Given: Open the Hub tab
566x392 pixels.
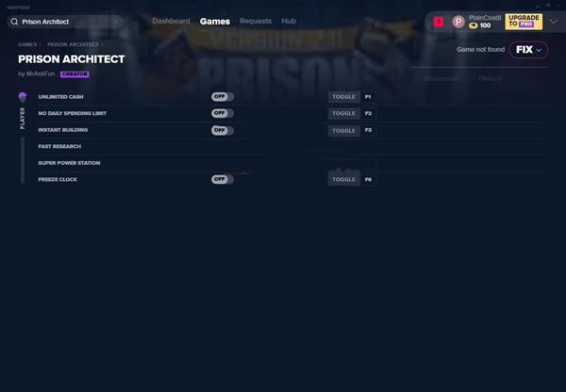Looking at the screenshot, I should tap(289, 21).
